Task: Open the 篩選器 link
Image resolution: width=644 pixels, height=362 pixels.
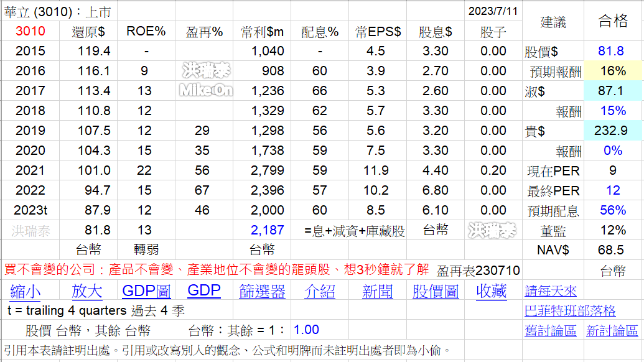Action: (x=262, y=292)
